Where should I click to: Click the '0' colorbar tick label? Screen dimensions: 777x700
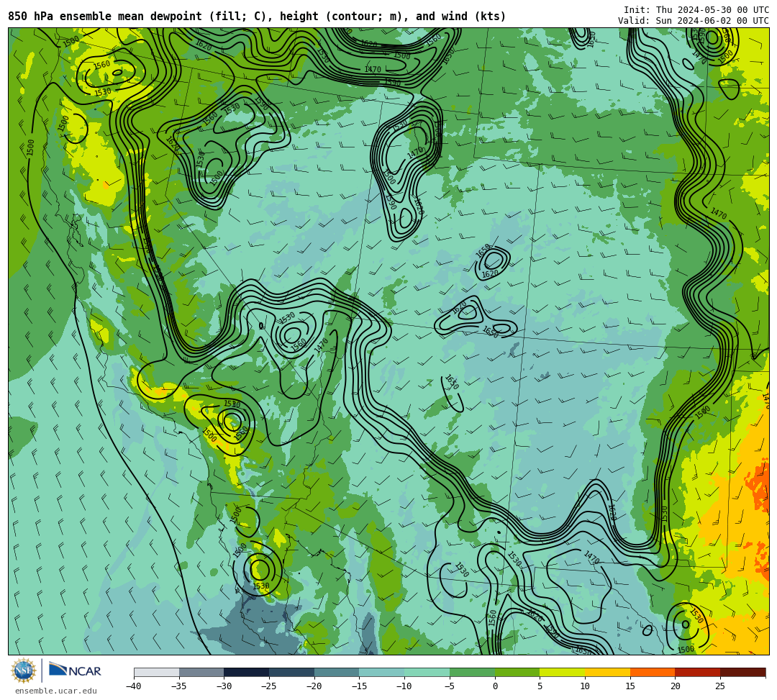point(495,686)
